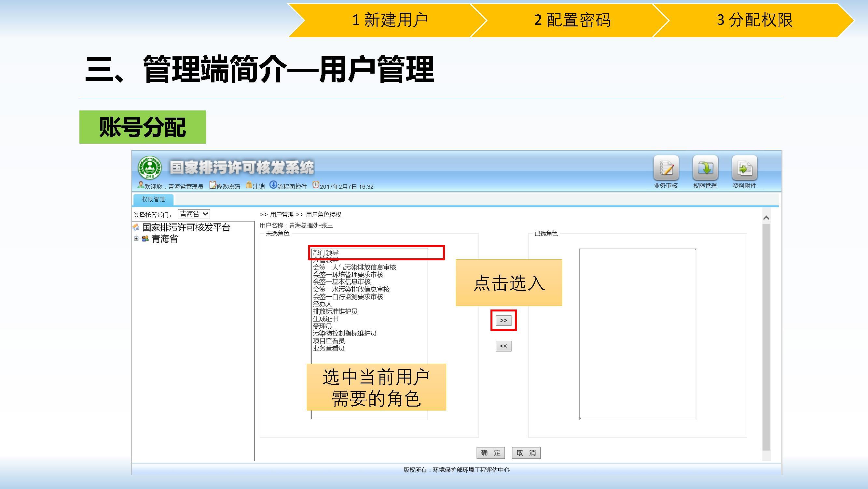This screenshot has width=868, height=489.
Task: Click the << button to remove role
Action: click(503, 346)
